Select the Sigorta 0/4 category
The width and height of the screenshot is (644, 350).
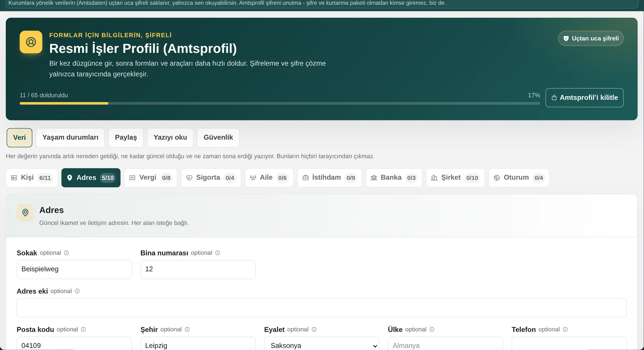pyautogui.click(x=211, y=178)
